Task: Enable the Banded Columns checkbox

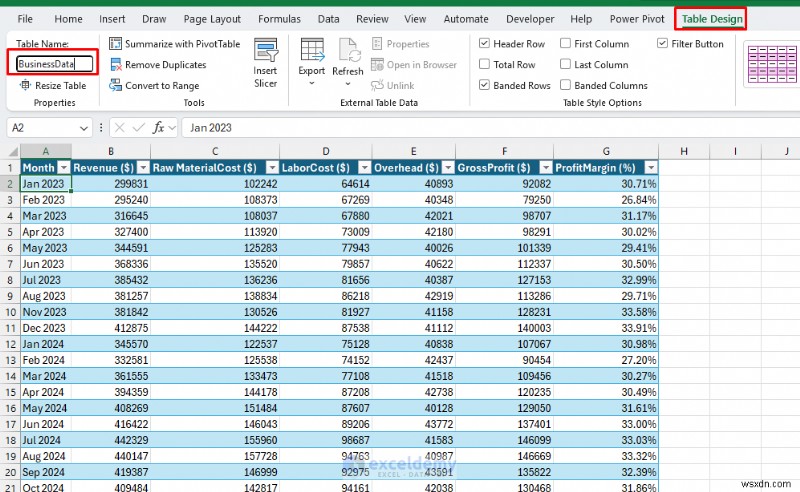Action: pos(565,85)
